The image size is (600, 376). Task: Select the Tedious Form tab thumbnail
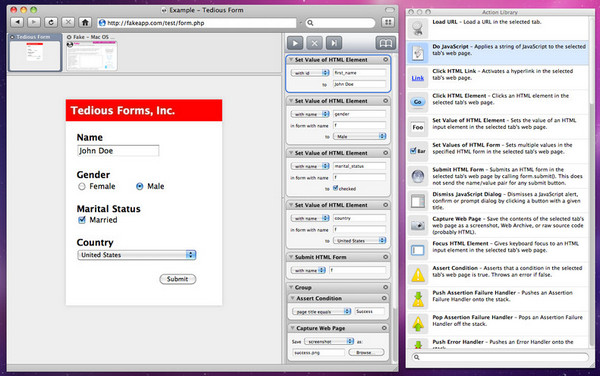click(x=35, y=52)
